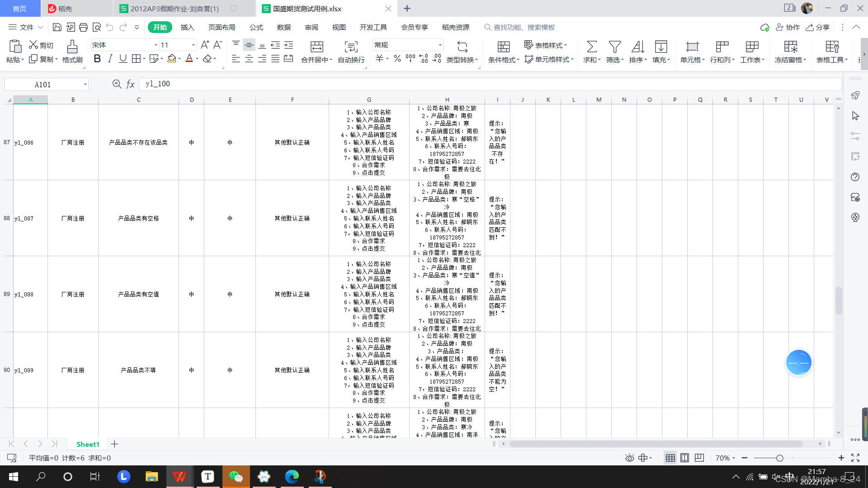Select the Sheet1 tab
Viewport: 868px width, 488px height.
tap(87, 444)
